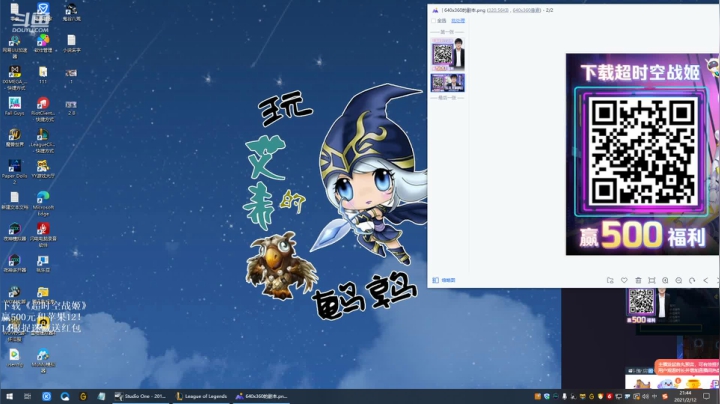Viewport: 720px width, 404px height.
Task: Open the yellow G app on the taskbar
Action: pos(83,396)
